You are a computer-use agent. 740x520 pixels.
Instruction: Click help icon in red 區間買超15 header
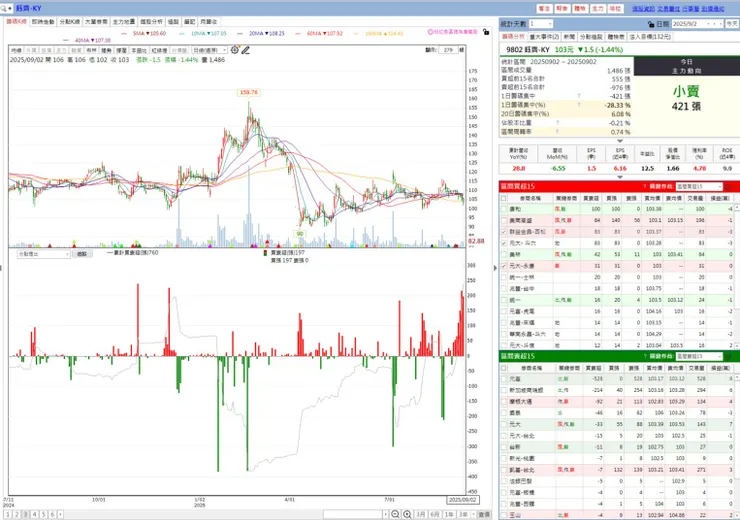click(645, 186)
